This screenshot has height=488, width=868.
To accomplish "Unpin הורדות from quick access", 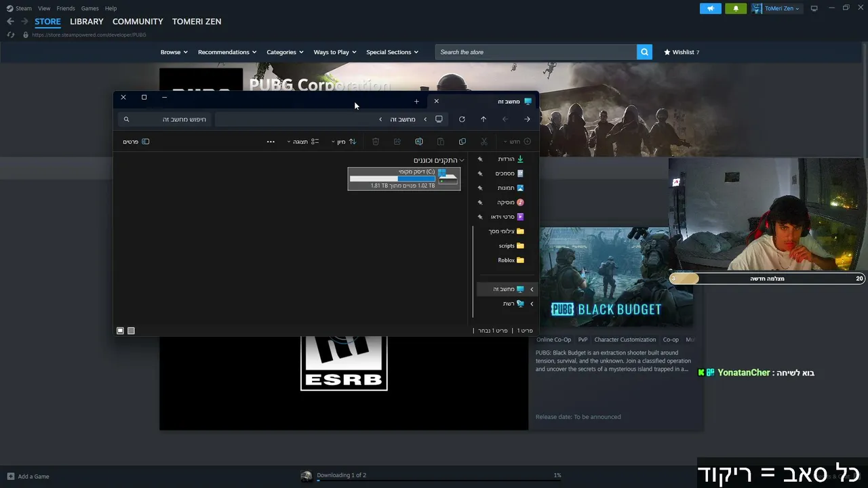I will point(480,159).
